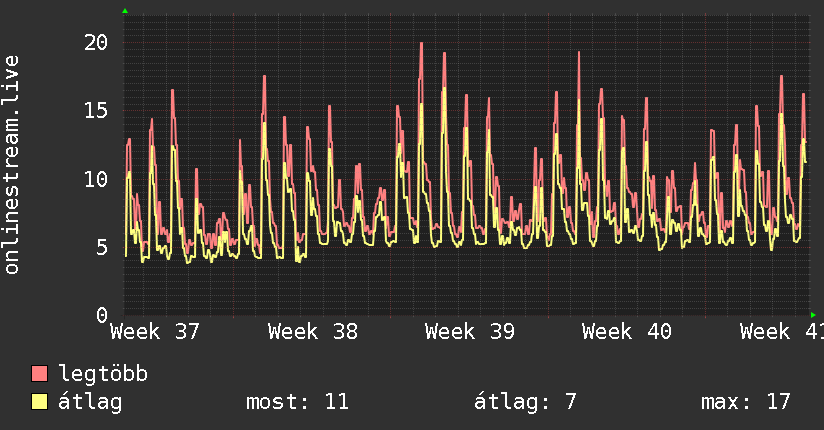Click the y-axis label 15
This screenshot has width=824, height=430.
click(96, 111)
